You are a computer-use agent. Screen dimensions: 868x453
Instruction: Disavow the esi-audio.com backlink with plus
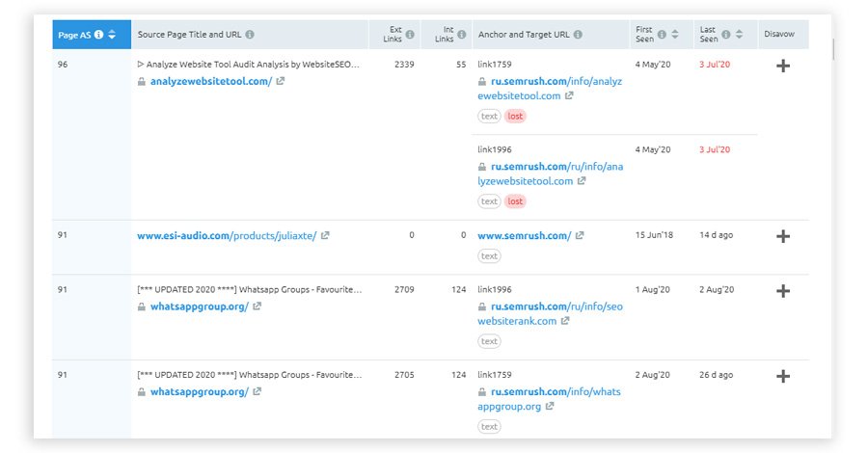point(783,236)
